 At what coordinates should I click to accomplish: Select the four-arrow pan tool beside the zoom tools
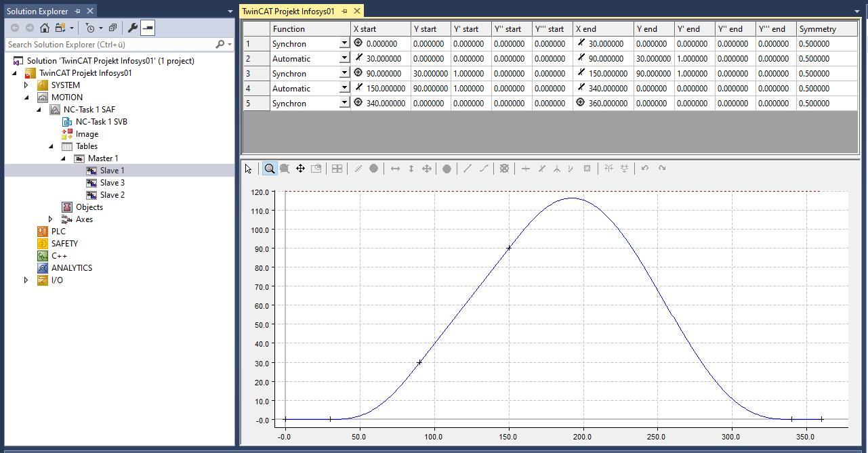point(300,169)
